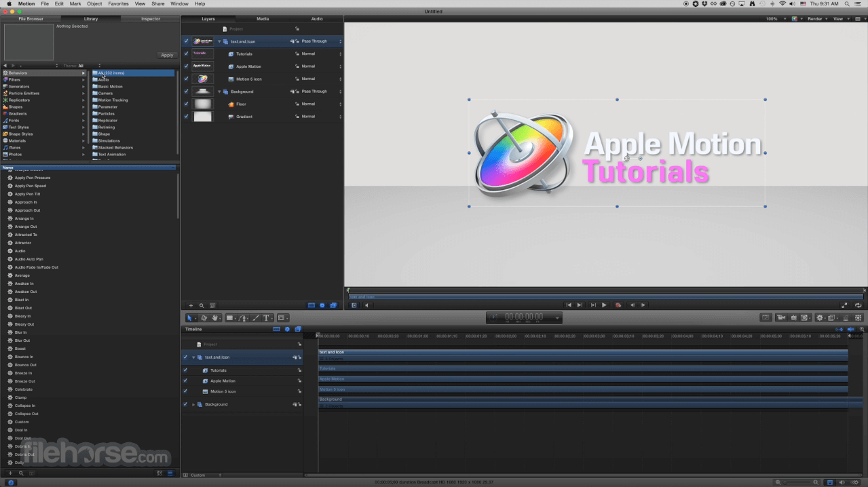Switch Library to list view

tap(170, 473)
